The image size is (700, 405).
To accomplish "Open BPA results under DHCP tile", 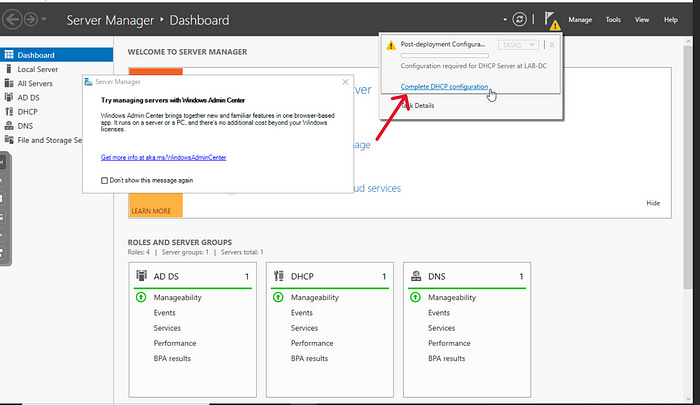I will pyautogui.click(x=309, y=359).
